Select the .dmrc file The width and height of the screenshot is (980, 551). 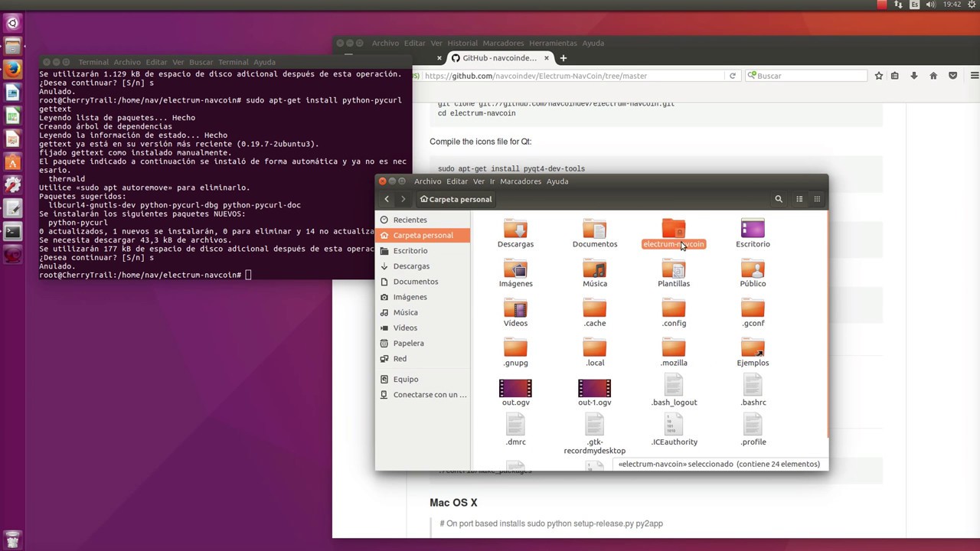coord(515,430)
